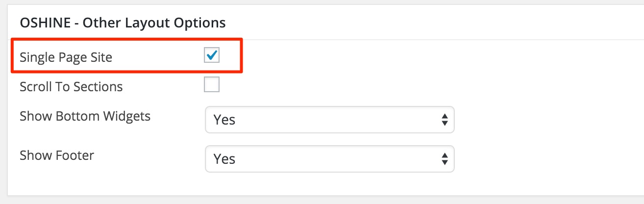Click the Scroll To Sections label text
This screenshot has width=644, height=204.
tap(71, 87)
